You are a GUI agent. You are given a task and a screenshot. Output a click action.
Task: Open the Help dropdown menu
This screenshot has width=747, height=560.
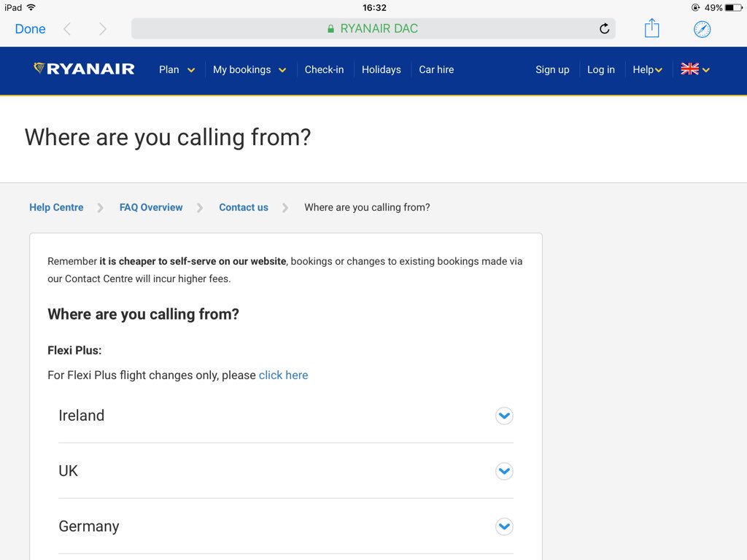point(648,69)
